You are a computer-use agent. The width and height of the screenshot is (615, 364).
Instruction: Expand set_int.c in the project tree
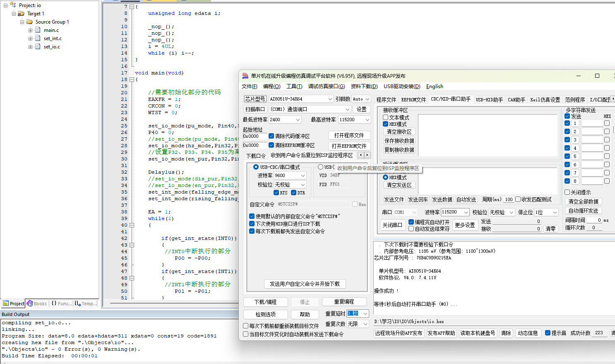click(x=30, y=38)
